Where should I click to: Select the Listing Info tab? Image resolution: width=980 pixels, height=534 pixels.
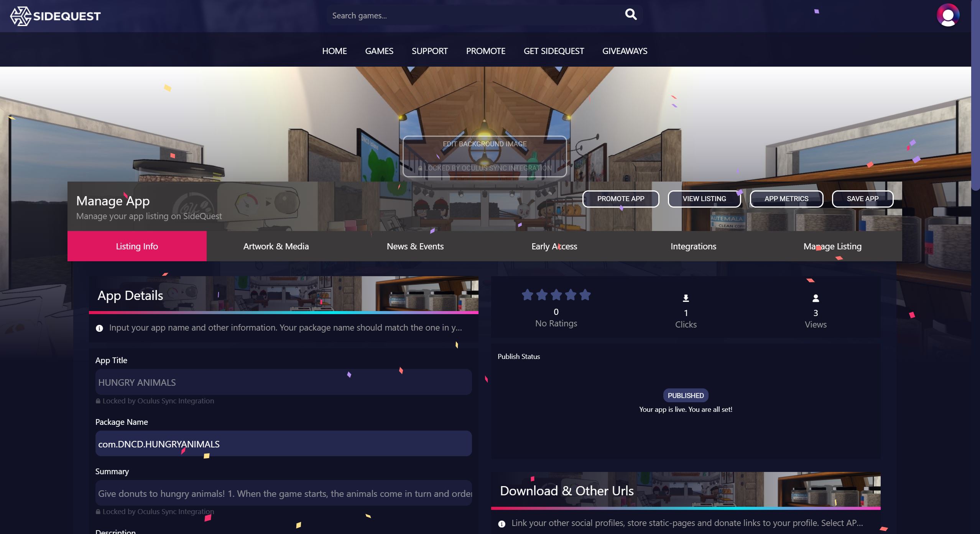pyautogui.click(x=137, y=246)
